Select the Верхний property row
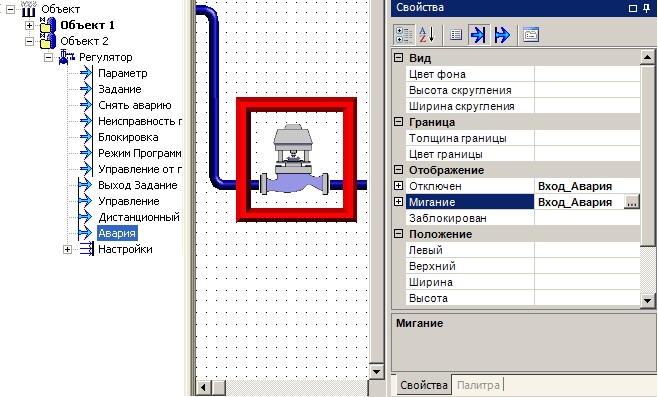 [x=523, y=266]
